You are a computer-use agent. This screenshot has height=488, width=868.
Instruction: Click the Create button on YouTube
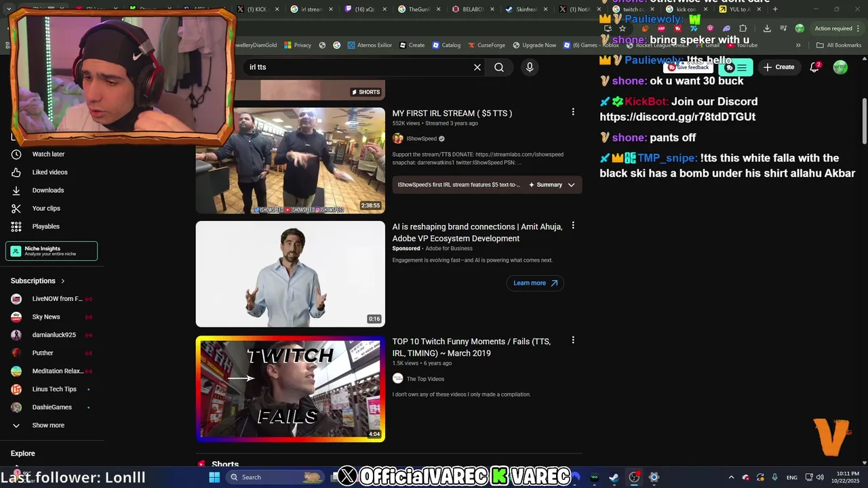click(x=778, y=67)
